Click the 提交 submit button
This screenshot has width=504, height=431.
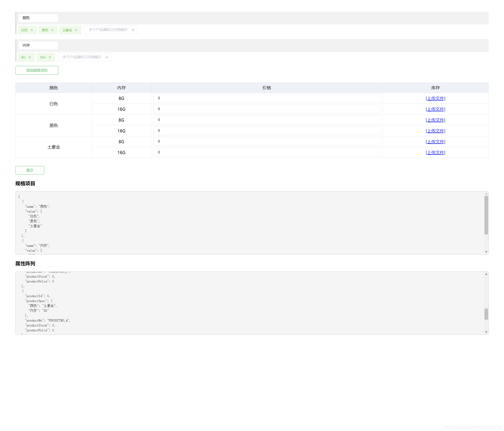coord(30,170)
